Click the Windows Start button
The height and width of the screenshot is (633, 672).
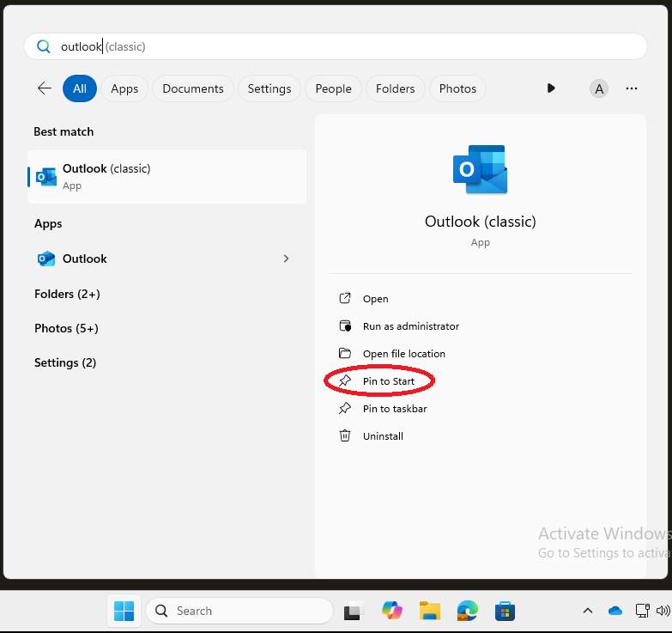tap(124, 611)
